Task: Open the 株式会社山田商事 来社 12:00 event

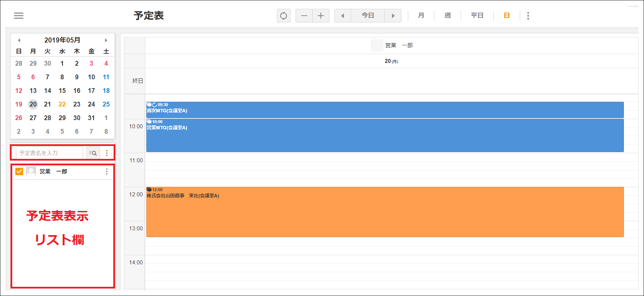Action: (x=385, y=212)
